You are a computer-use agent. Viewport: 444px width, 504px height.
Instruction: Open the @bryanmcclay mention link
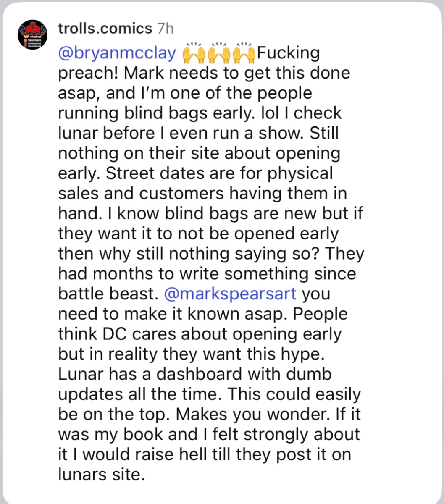coord(117,53)
